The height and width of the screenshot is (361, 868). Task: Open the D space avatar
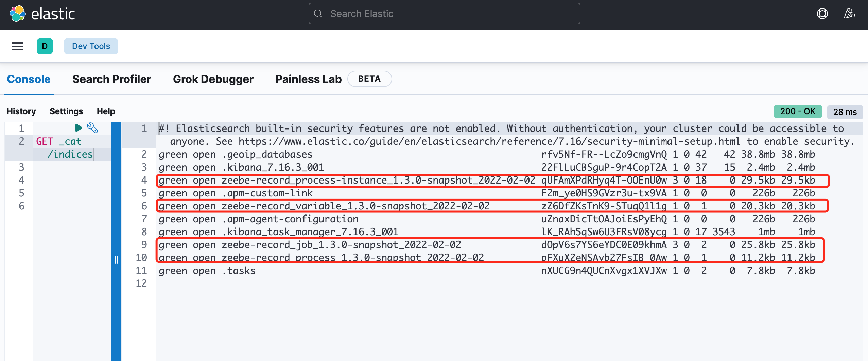[x=45, y=46]
